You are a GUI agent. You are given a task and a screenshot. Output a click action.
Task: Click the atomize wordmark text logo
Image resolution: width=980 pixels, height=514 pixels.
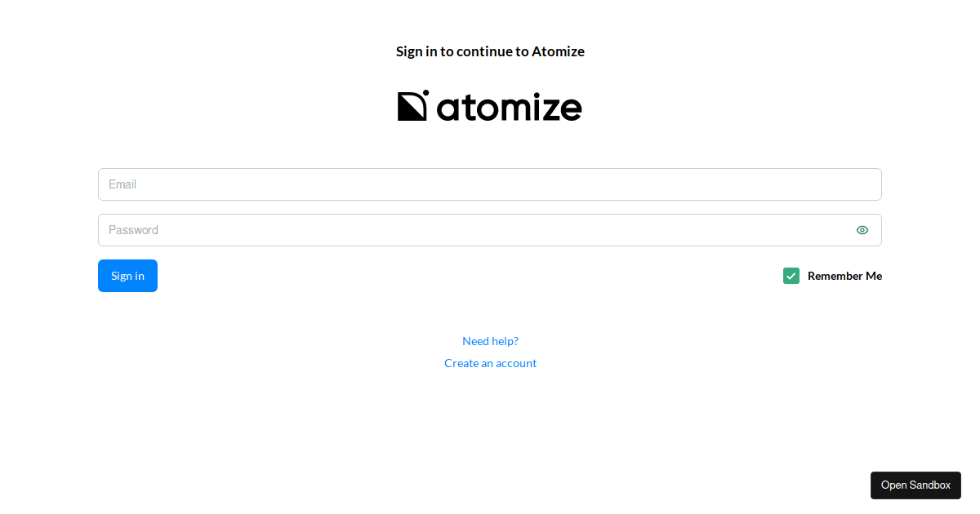pos(508,107)
